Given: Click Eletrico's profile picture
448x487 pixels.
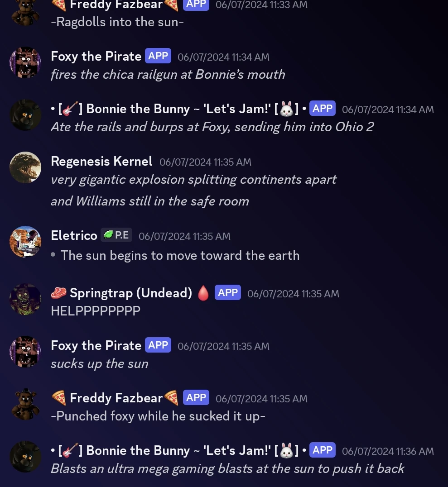Looking at the screenshot, I should point(25,242).
